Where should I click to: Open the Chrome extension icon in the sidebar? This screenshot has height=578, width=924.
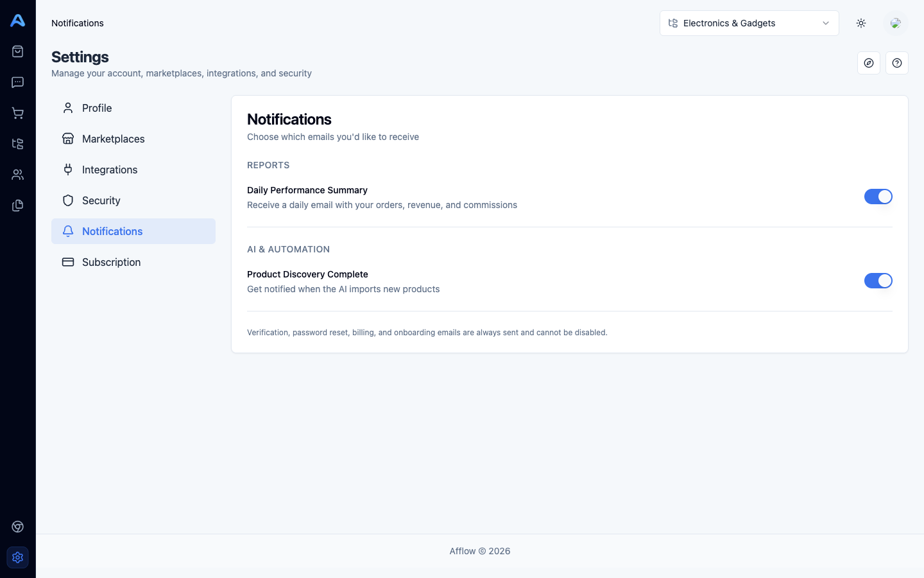click(x=17, y=526)
